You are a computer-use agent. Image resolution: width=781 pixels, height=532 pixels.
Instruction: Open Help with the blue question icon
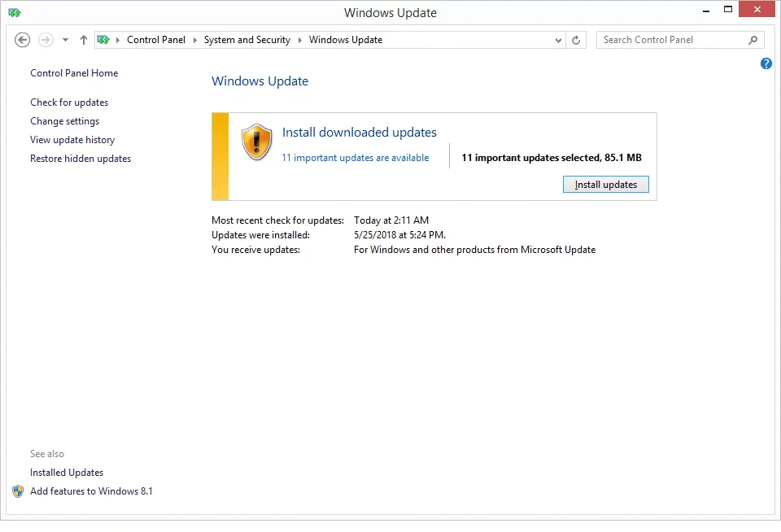[x=766, y=63]
